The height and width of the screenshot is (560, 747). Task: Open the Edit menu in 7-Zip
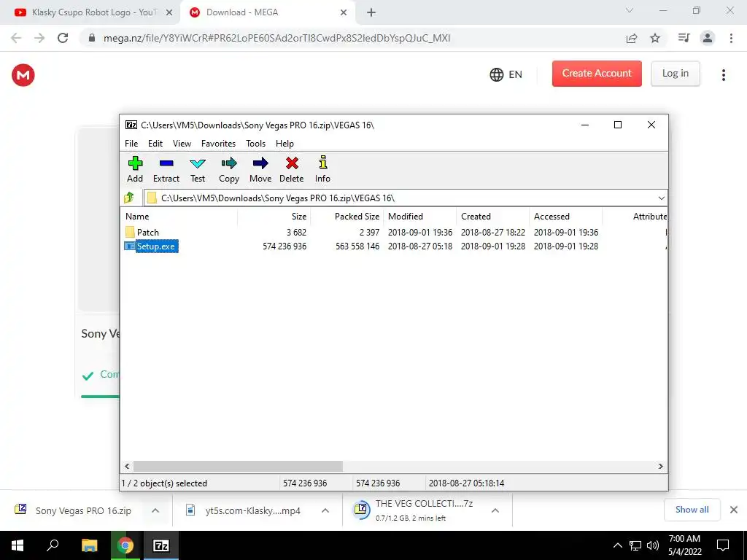pos(155,144)
